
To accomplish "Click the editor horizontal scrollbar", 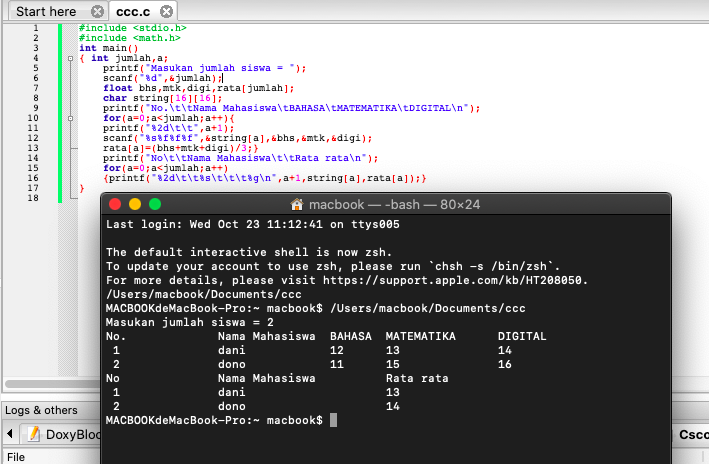I will click(x=52, y=384).
